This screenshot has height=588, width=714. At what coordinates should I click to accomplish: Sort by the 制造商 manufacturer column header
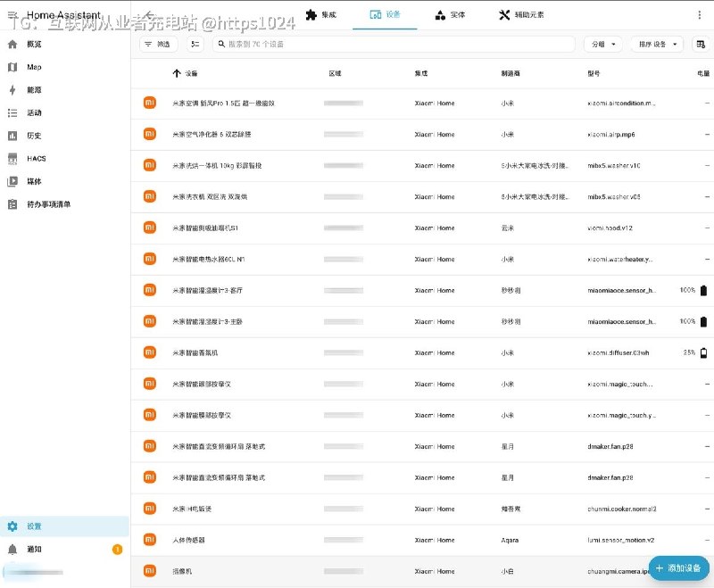tap(511, 73)
